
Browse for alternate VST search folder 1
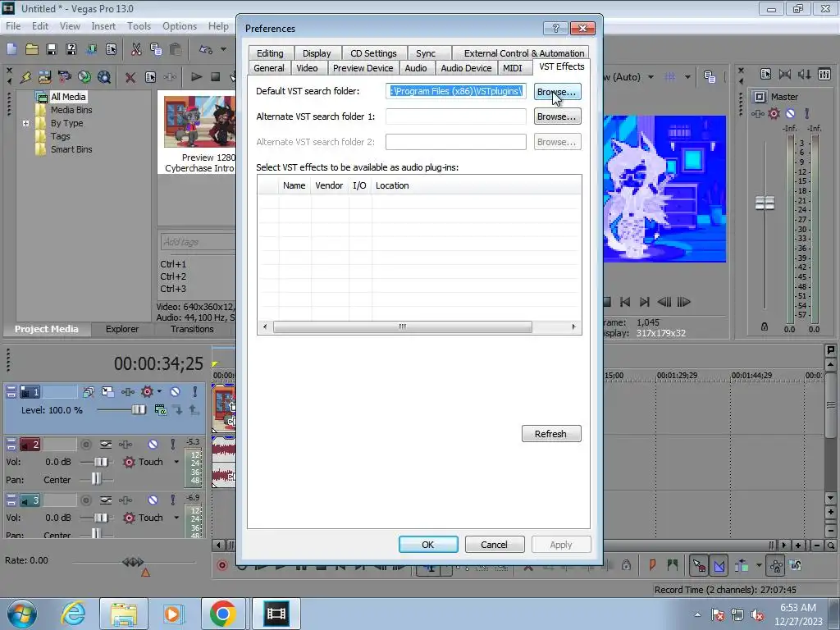click(557, 116)
